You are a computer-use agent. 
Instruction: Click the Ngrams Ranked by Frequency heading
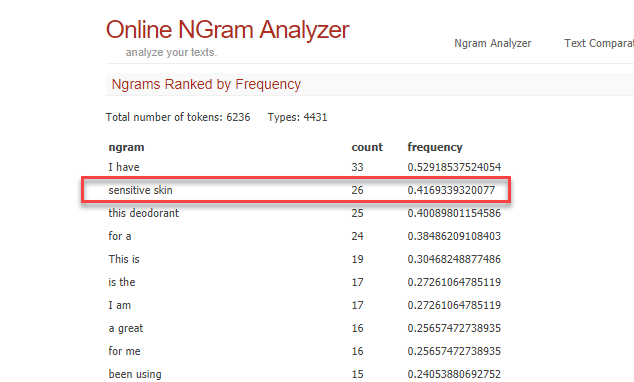pos(206,84)
